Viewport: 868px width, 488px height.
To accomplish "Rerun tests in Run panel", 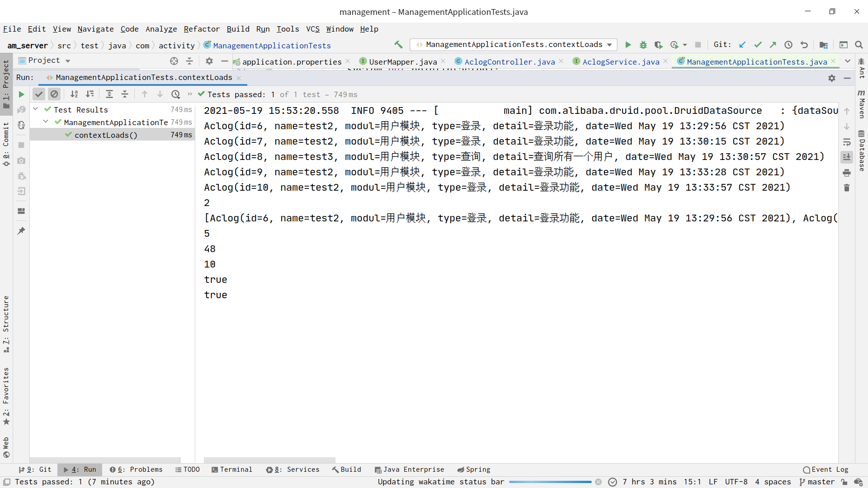I will coord(21,94).
